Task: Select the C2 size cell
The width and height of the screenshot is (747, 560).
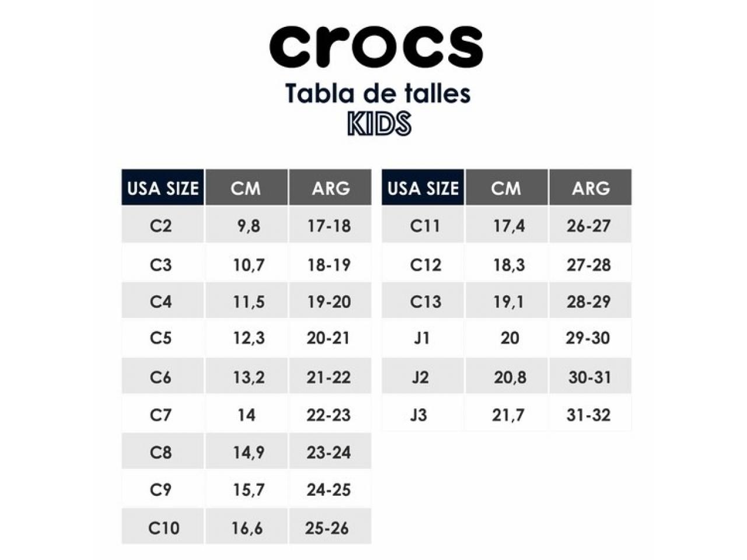Action: tap(163, 225)
